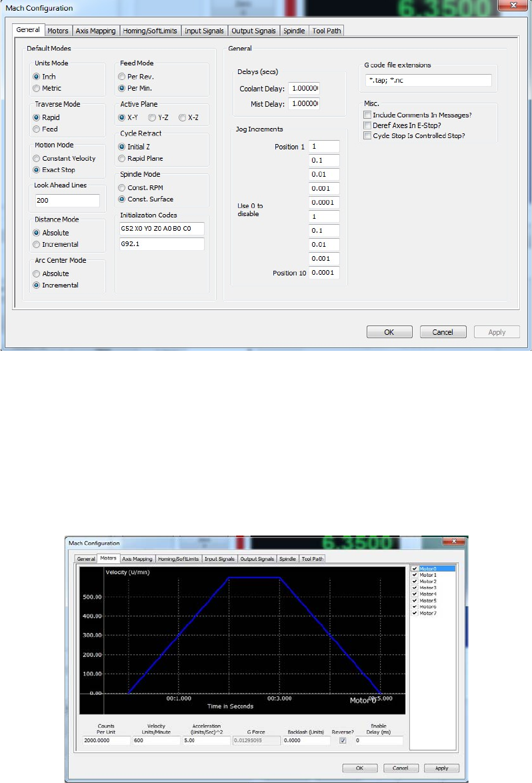This screenshot has height=783, width=532.
Task: Toggle the Motor3 checkbox
Action: 414,588
